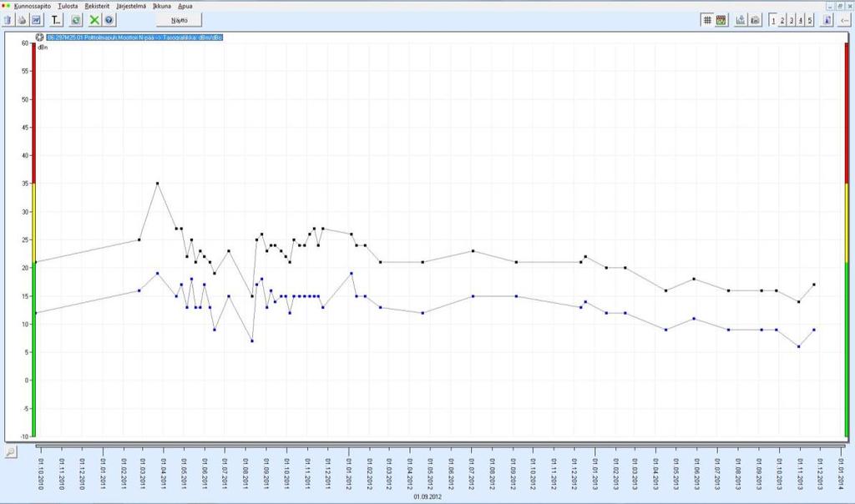Screen dimensions: 855x504
Task: Click the trash bin delete icon
Action: click(x=8, y=20)
